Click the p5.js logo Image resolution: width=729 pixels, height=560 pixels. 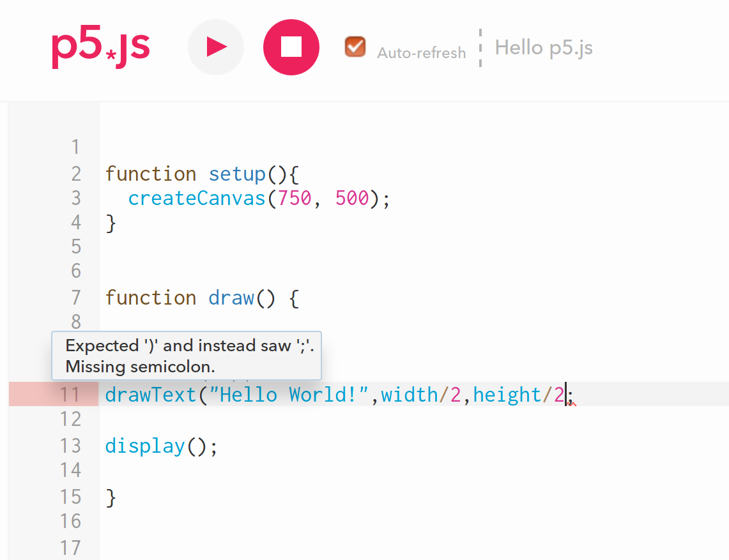point(101,47)
